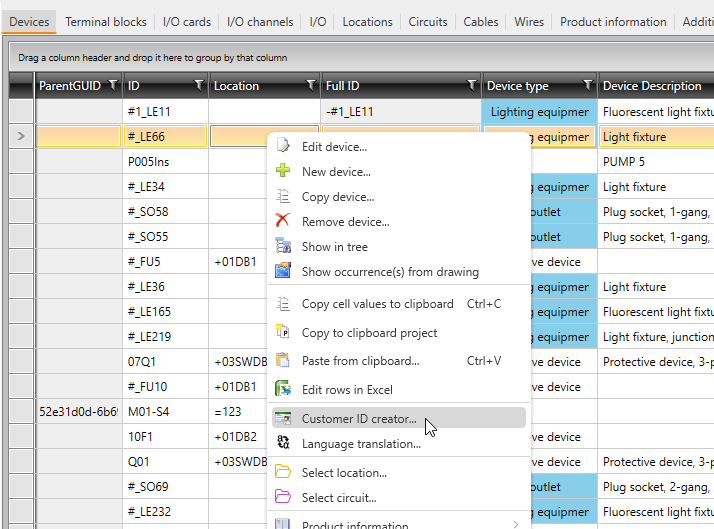Open the Full ID column filter
714x529 pixels.
472,86
